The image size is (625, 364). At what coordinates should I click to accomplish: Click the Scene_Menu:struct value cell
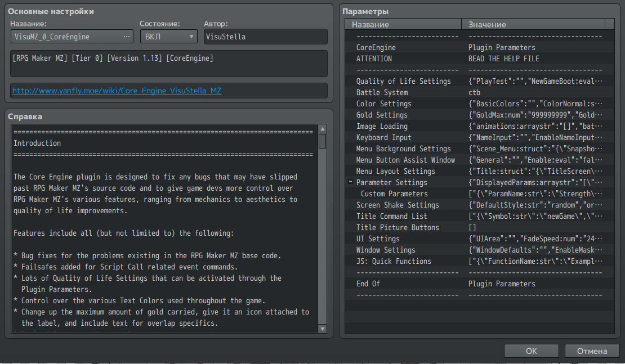click(x=535, y=149)
